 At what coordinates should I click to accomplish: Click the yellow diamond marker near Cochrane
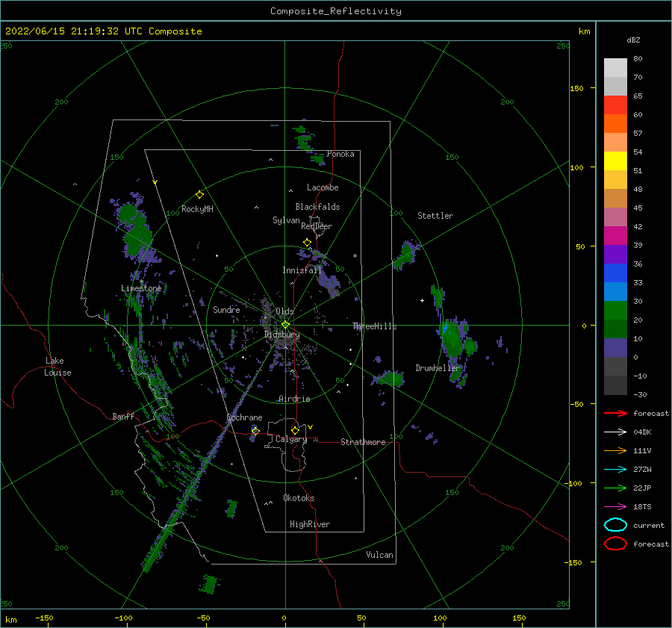click(x=255, y=431)
